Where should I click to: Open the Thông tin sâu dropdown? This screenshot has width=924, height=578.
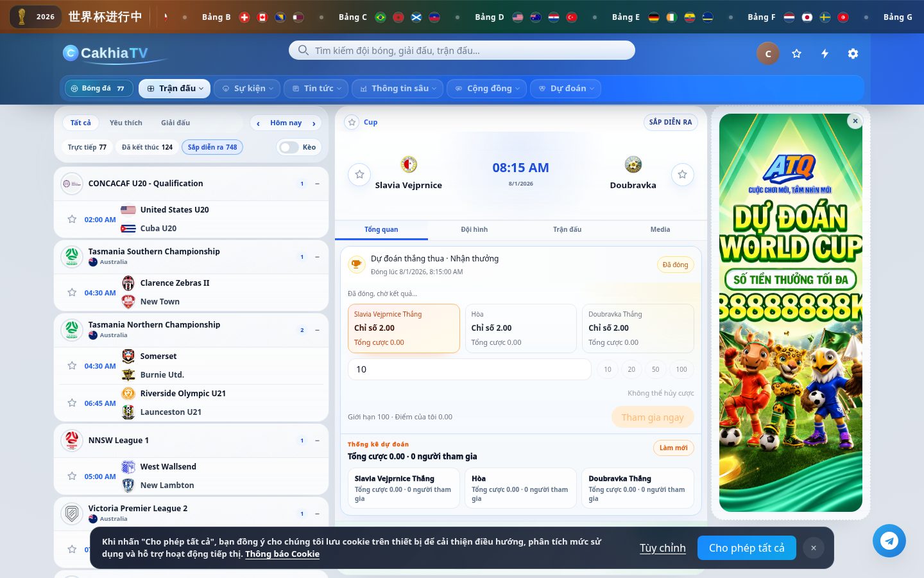(x=398, y=89)
